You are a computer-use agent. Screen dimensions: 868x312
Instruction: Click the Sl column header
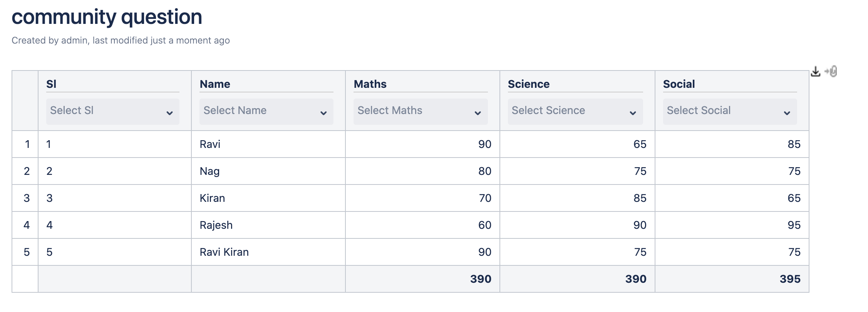(51, 84)
